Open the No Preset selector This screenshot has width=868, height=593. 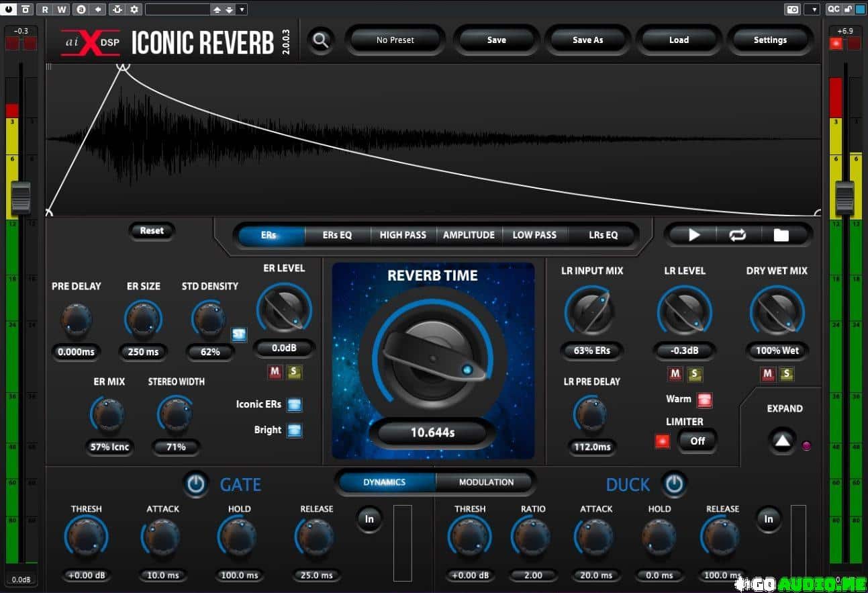(x=395, y=40)
